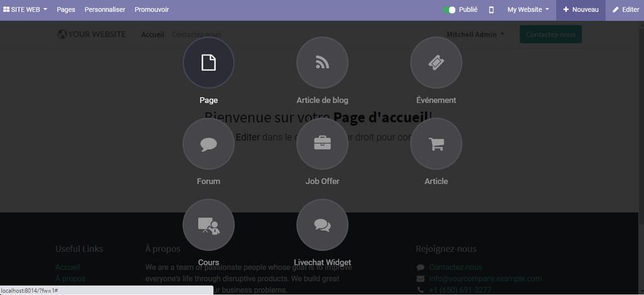Expand the Mitchell Admin user menu
Viewport: 644px width, 295px height.
point(475,35)
